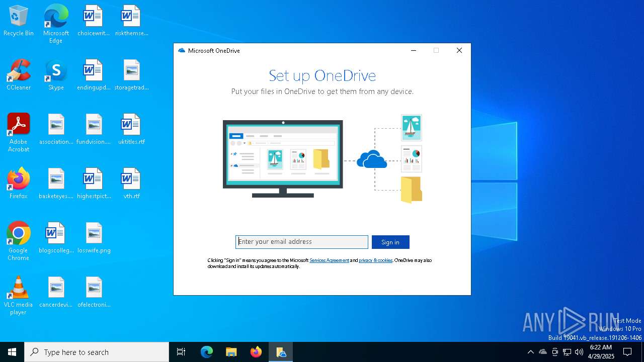Select the storagetrad... image file icon

(131, 75)
